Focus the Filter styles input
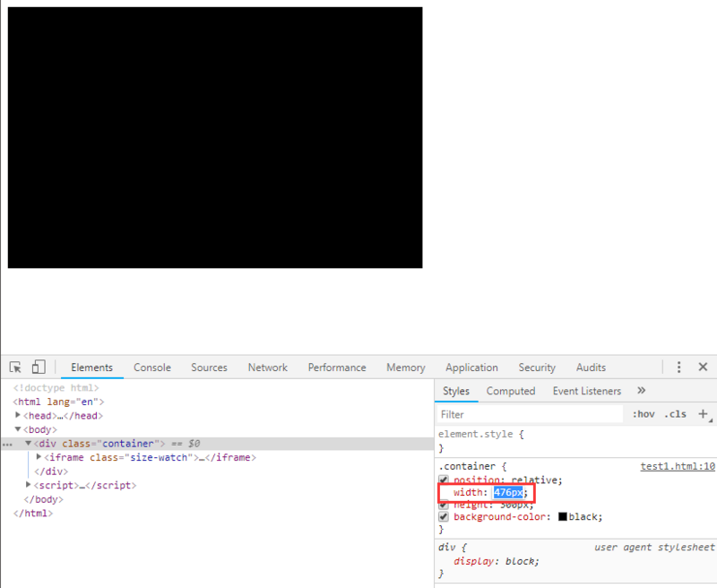This screenshot has width=717, height=588. coord(530,414)
